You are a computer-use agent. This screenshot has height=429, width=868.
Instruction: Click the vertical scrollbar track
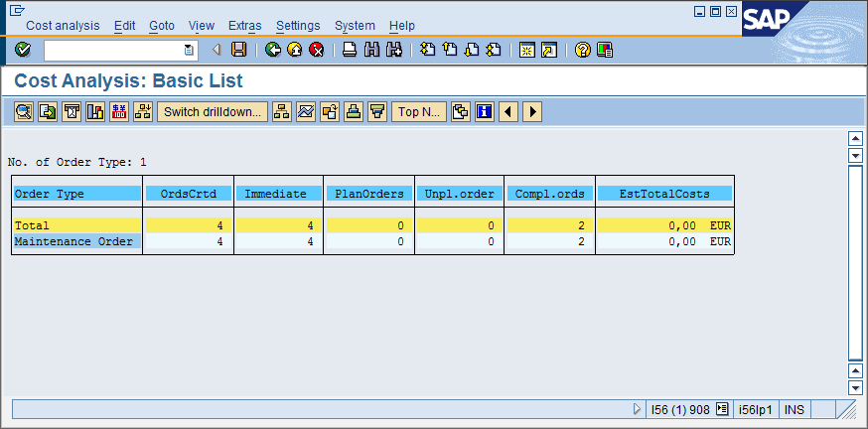[x=855, y=262]
